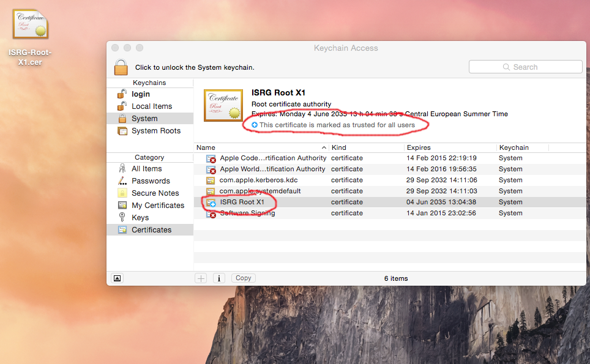Screen dimensions: 590x364
Task: Click the large ISRG Root X1 certificate thumbnail
Action: pos(223,105)
